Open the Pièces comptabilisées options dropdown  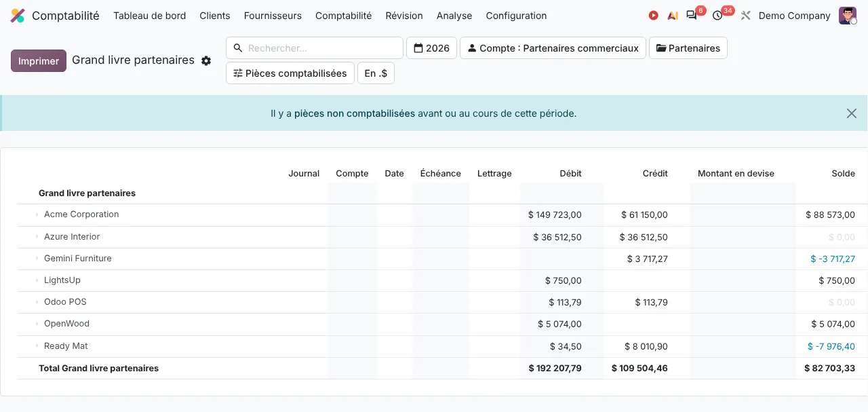(x=290, y=73)
